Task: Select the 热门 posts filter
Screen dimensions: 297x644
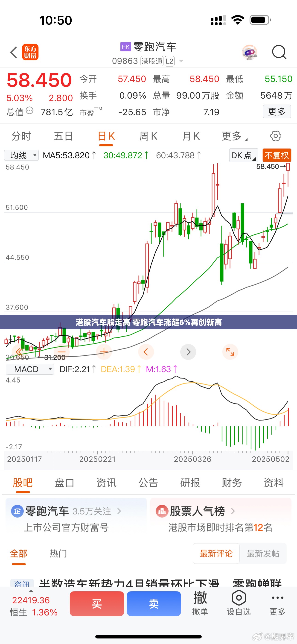Action: (58, 553)
